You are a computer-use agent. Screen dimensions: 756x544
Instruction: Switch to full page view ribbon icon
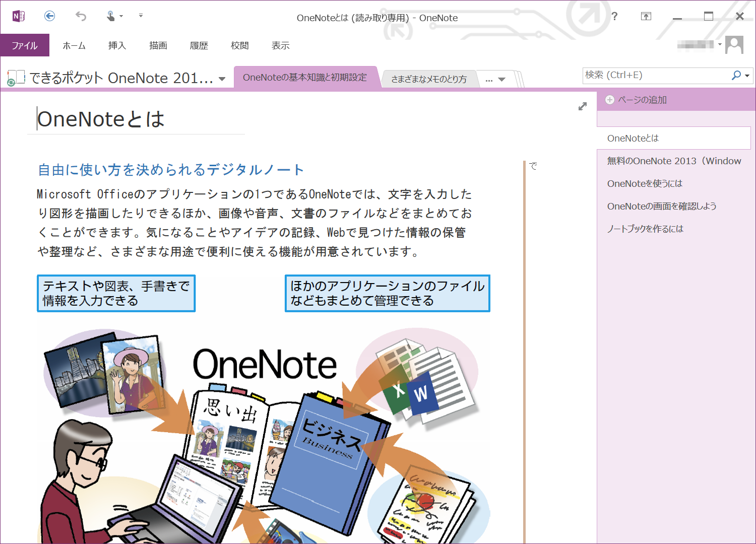646,16
